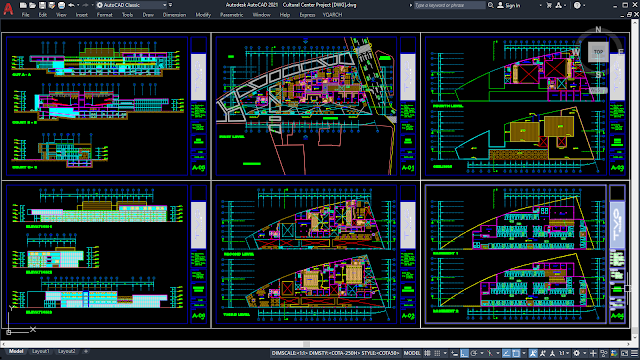Image resolution: width=640 pixels, height=360 pixels.
Task: Expand the Undo history dropdown arrow
Action: tap(78, 5)
